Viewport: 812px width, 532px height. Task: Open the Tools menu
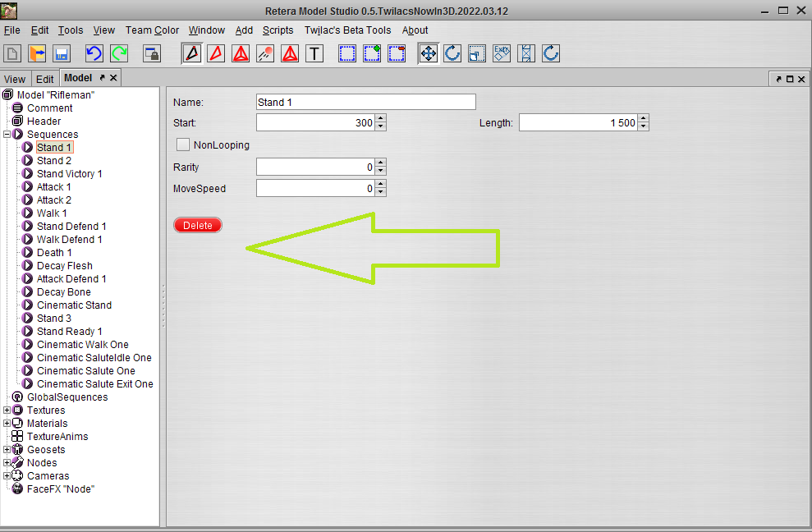click(71, 30)
